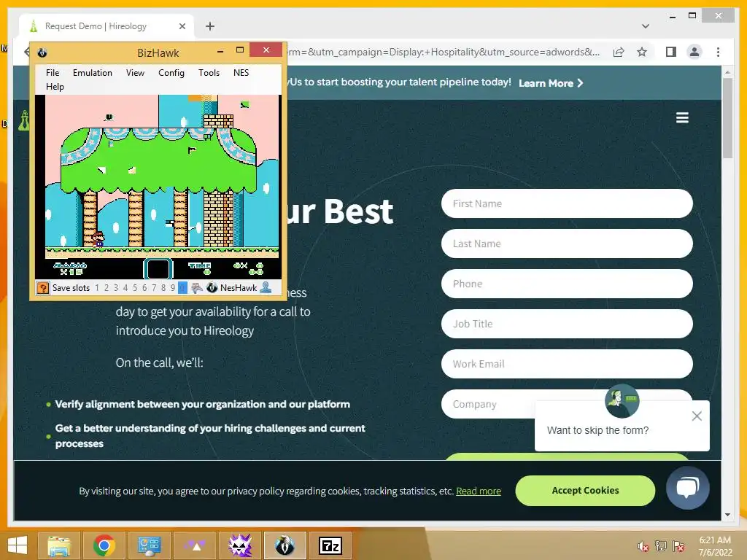This screenshot has height=560, width=747.
Task: Click the Work Email field
Action: pyautogui.click(x=567, y=364)
